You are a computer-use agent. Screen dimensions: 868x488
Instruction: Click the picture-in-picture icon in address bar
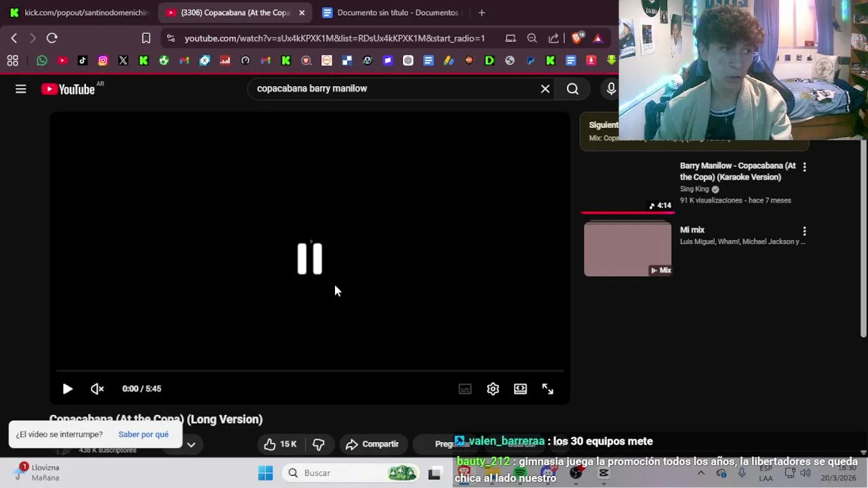(x=511, y=38)
